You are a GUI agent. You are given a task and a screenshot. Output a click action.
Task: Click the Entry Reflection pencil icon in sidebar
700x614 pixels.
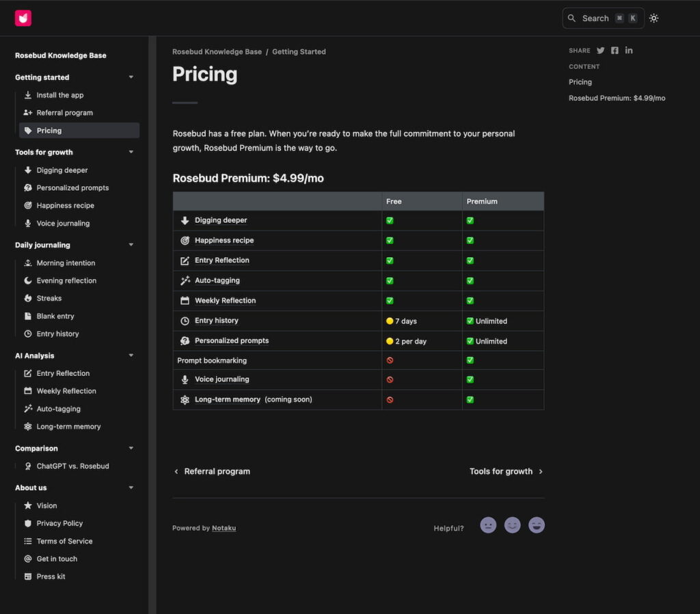27,373
